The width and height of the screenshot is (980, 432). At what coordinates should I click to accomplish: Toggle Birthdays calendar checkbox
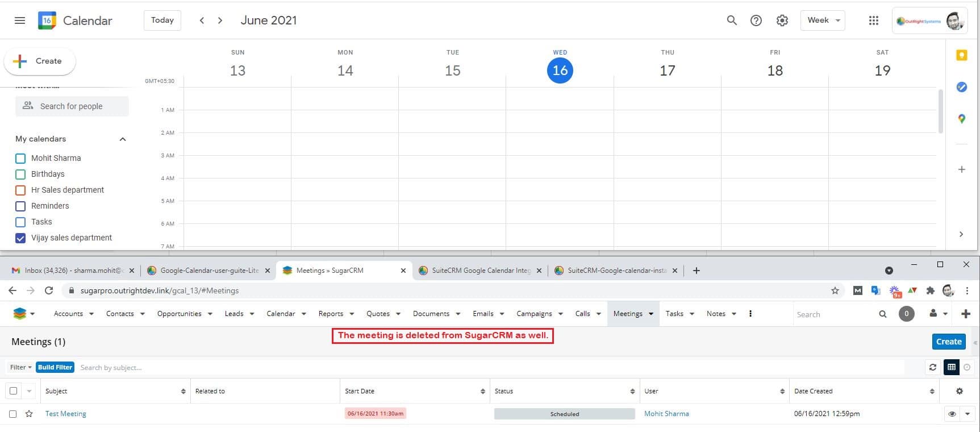[x=20, y=174]
